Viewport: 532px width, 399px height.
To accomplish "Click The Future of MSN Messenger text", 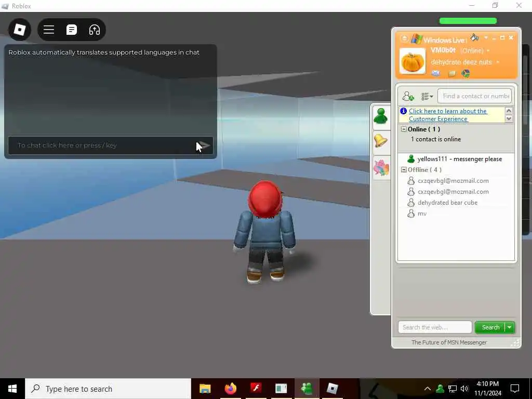I will point(449,342).
